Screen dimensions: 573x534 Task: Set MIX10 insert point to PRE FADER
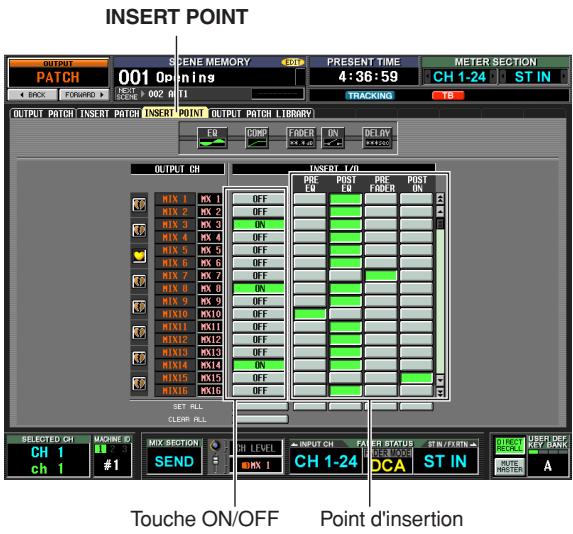[x=380, y=314]
